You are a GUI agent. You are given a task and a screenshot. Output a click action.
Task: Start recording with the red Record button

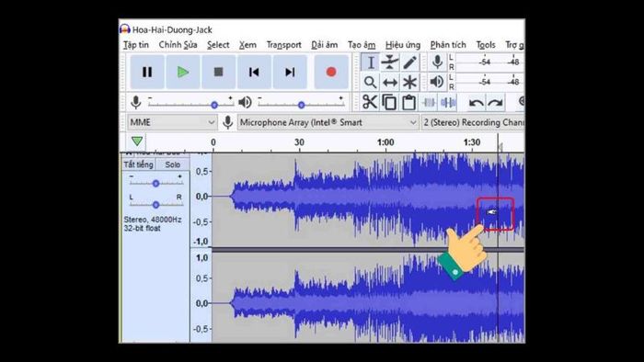click(331, 73)
